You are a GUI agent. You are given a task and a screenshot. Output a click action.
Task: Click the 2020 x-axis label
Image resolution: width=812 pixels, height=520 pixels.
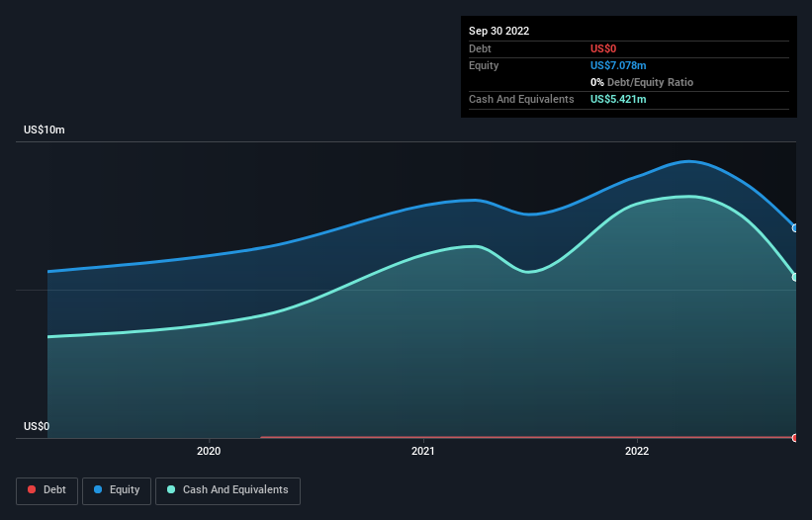(209, 451)
